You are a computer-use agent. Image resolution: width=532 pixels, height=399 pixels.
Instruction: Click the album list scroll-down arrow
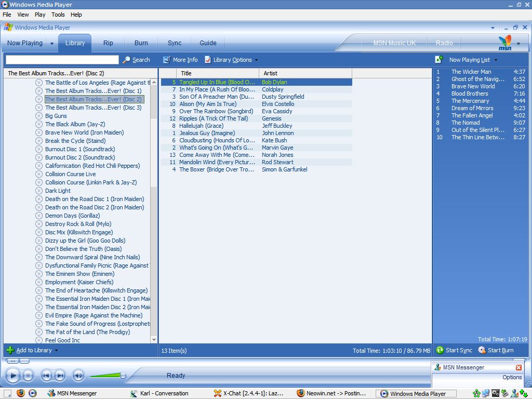(x=154, y=340)
